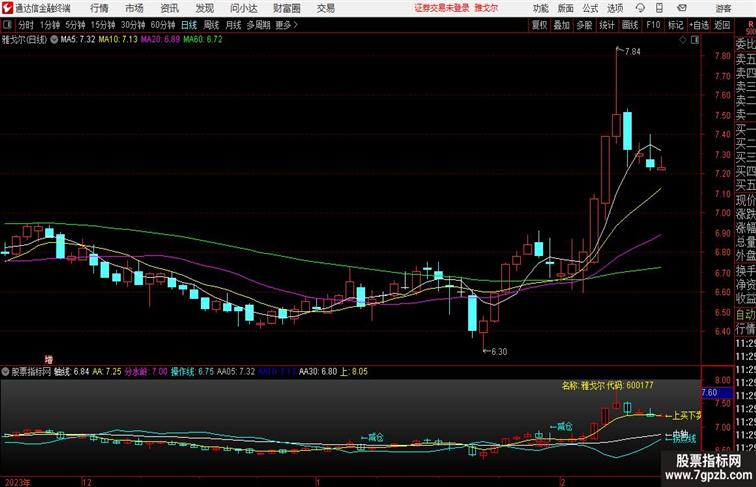Click the 返回 back button
This screenshot has height=487, width=756.
point(722,25)
